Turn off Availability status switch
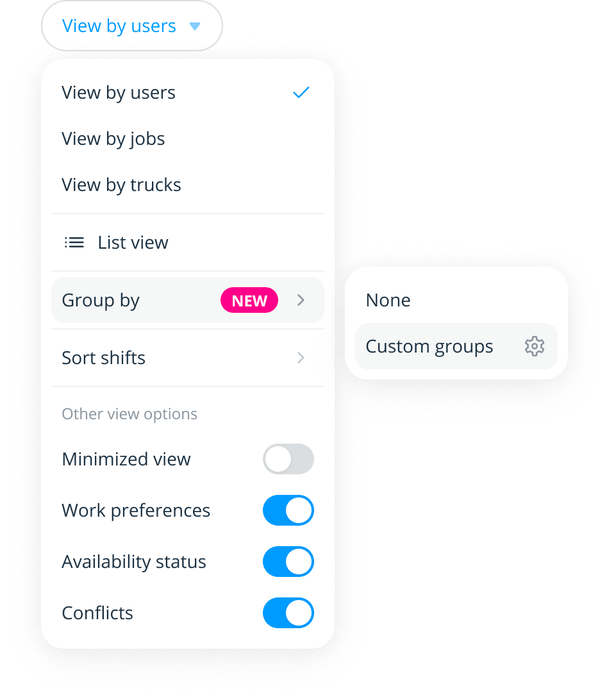 288,562
